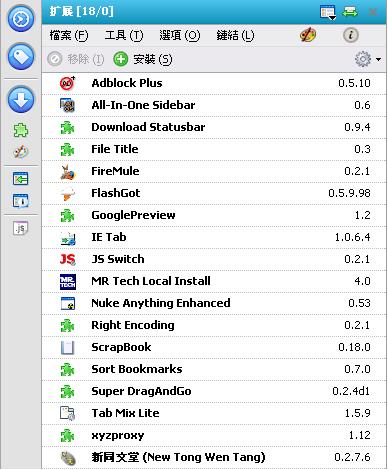Screen dimensions: 388x470
Task: Click the top circular arrow sidebar icon
Action: (21, 19)
